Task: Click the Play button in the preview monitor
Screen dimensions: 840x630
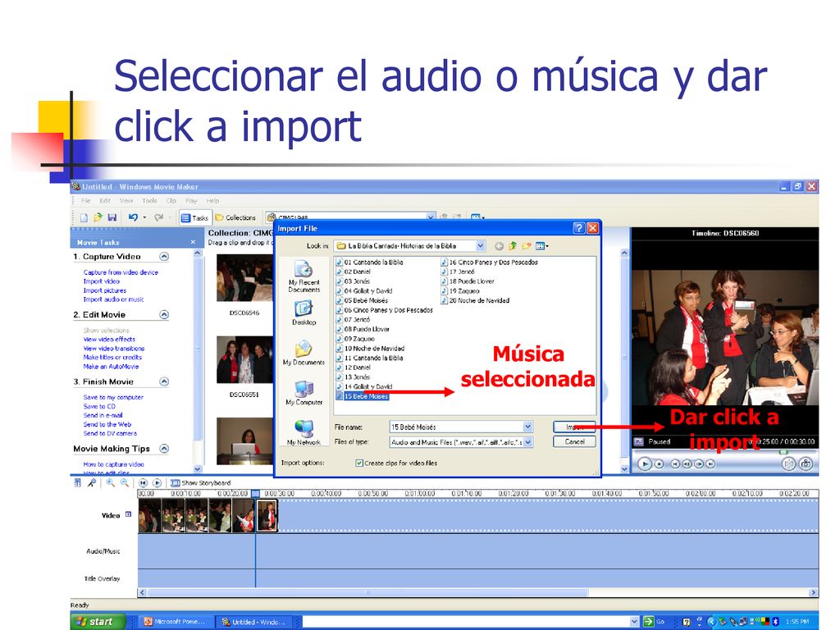Action: tap(645, 464)
